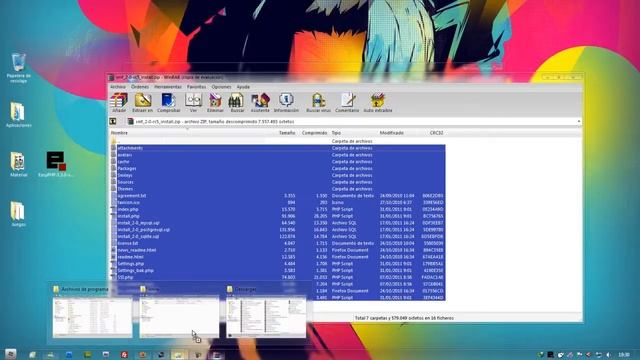Viewport: 640px width, 360px height.
Task: Click the Ver toolbar icon
Action: click(x=193, y=102)
